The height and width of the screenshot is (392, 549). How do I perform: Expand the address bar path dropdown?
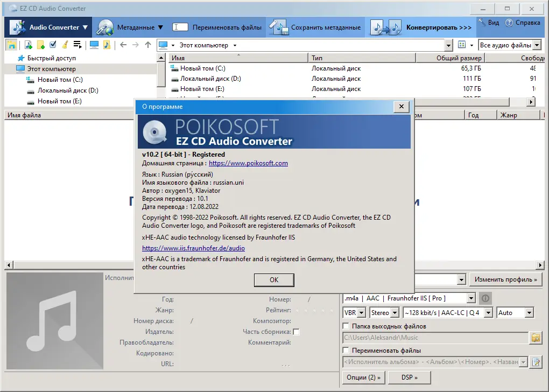tap(448, 45)
